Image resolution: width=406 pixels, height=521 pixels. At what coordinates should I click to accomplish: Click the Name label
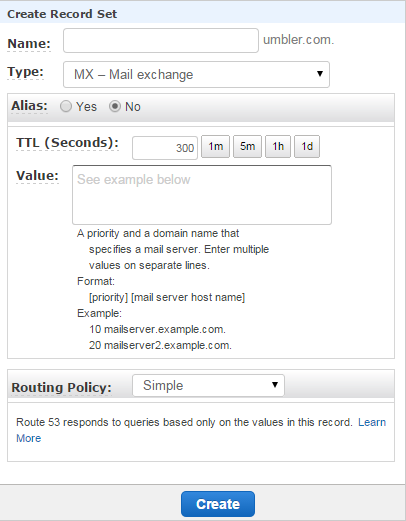click(x=29, y=44)
